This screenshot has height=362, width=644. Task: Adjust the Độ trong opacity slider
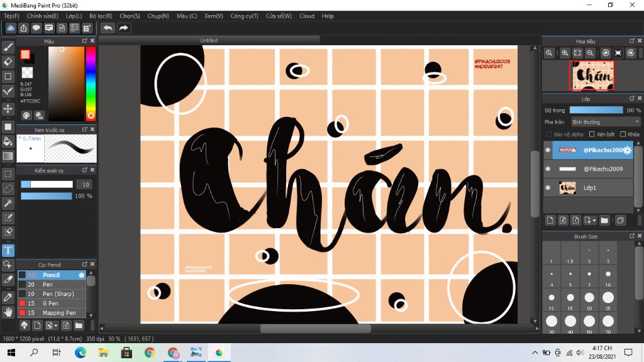(596, 110)
